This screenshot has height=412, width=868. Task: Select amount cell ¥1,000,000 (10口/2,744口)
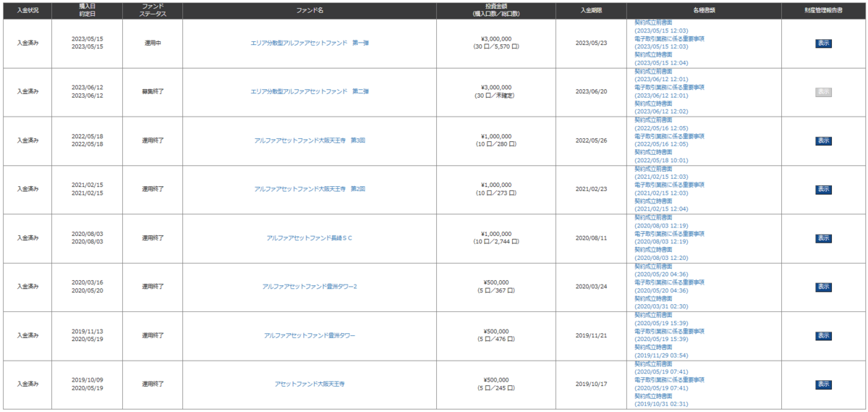click(x=496, y=238)
